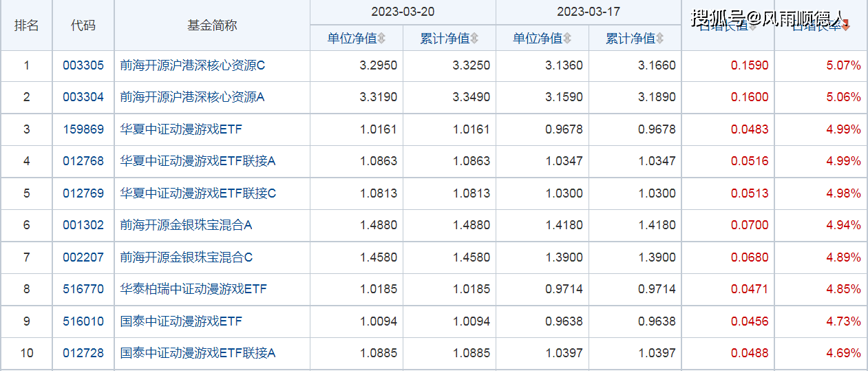This screenshot has width=868, height=371.
Task: Click sort icon beside 2023-03-20 单位净值
Action: pos(382,39)
